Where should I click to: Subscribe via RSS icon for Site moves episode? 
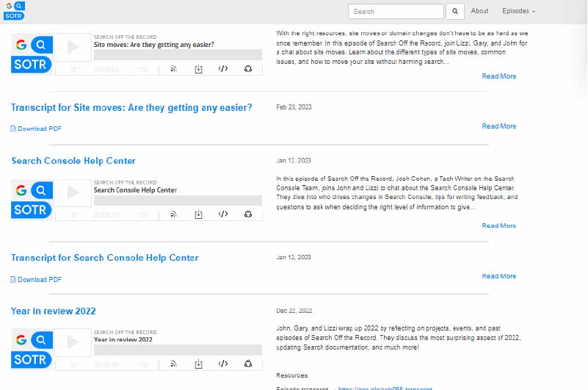tap(173, 69)
